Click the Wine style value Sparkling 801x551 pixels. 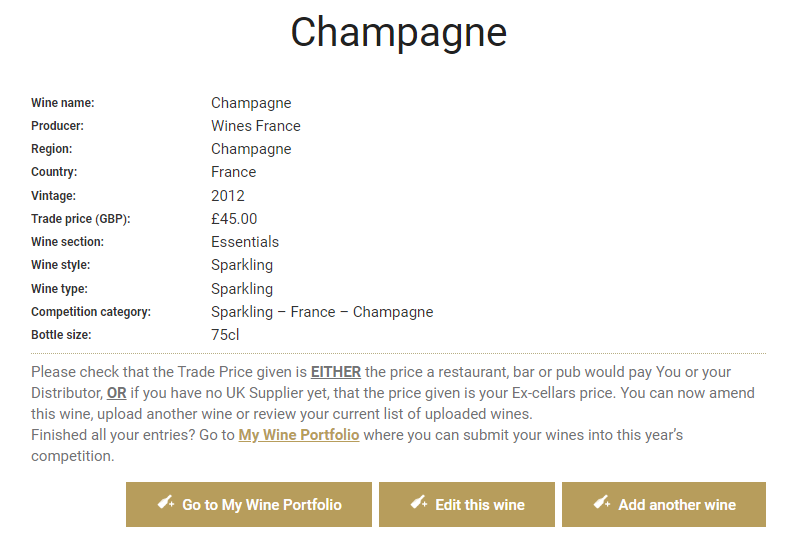242,265
